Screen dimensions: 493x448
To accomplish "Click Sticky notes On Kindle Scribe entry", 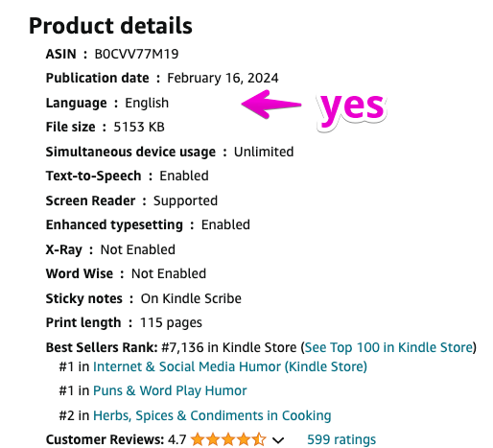I will [144, 298].
